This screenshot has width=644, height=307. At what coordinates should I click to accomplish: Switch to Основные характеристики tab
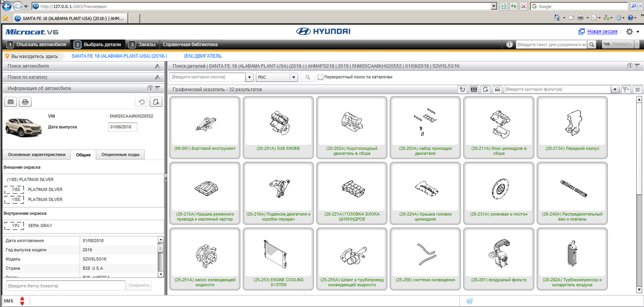pyautogui.click(x=36, y=155)
